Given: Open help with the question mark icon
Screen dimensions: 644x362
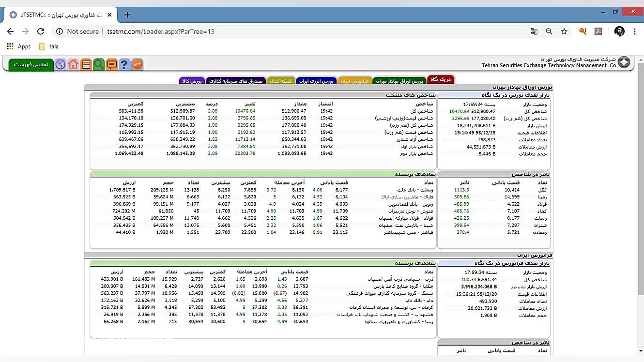Looking at the screenshot, I should (x=124, y=64).
